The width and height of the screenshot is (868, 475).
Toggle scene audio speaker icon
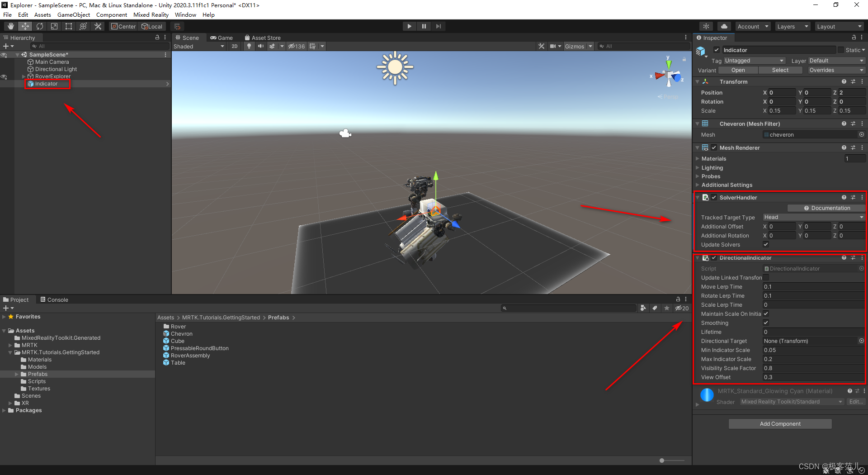261,46
